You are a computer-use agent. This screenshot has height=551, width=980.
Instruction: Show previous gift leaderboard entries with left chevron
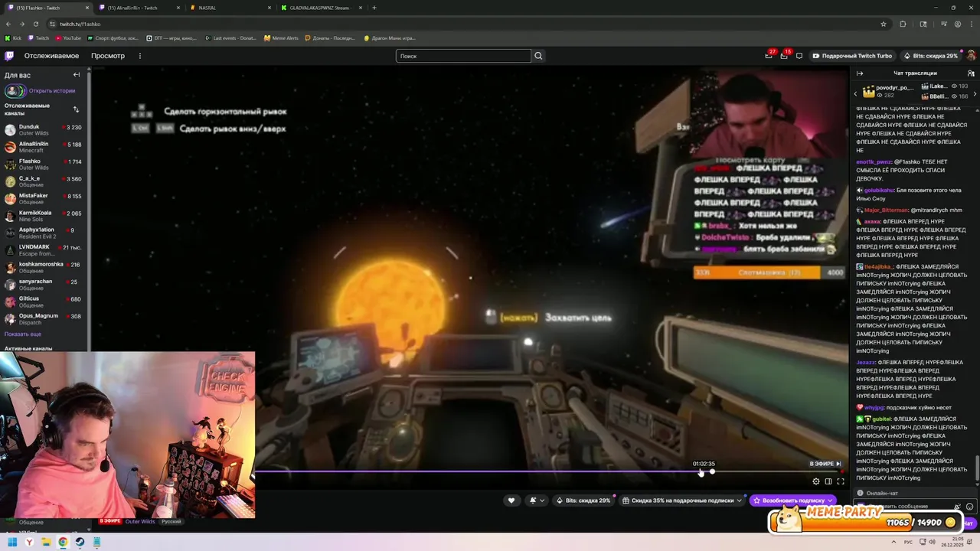point(857,94)
